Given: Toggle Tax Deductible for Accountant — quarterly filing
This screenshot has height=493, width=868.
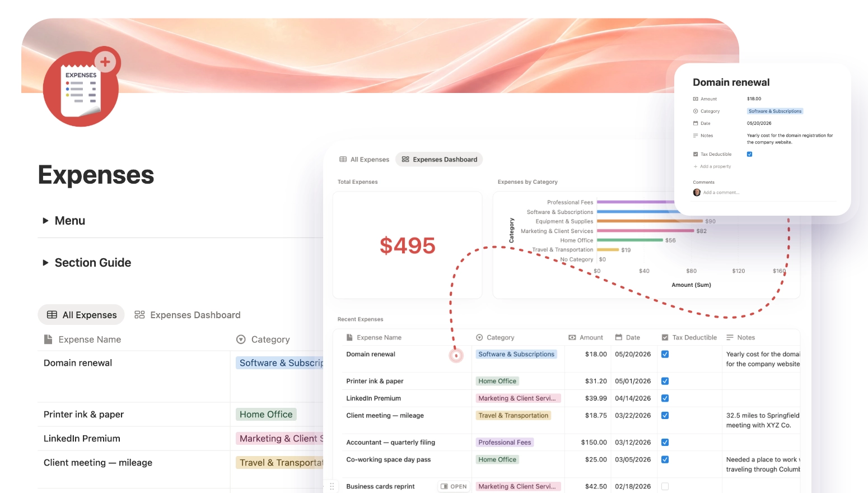Looking at the screenshot, I should [665, 443].
